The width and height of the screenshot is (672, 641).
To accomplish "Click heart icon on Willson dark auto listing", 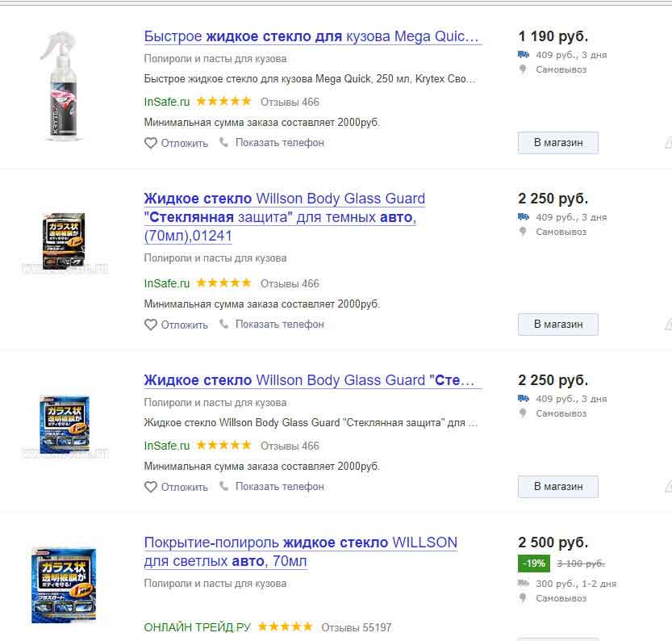I will (150, 325).
